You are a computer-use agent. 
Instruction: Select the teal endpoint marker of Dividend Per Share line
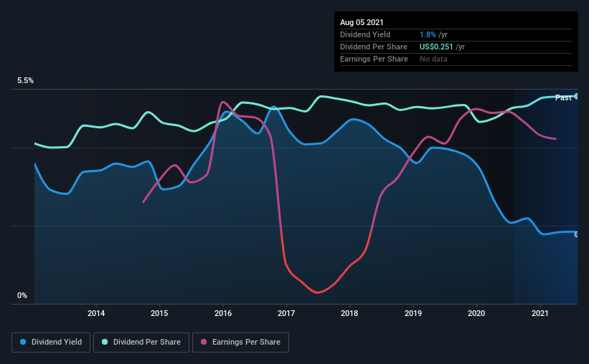coord(577,96)
